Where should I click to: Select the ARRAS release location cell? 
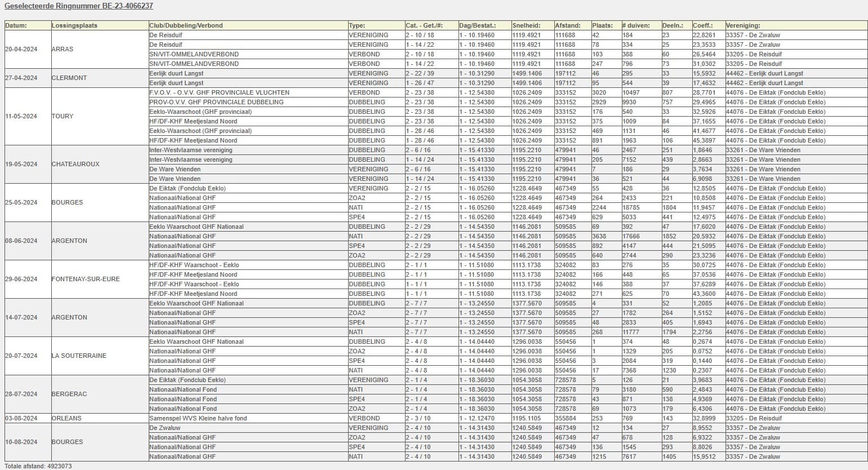[x=63, y=49]
